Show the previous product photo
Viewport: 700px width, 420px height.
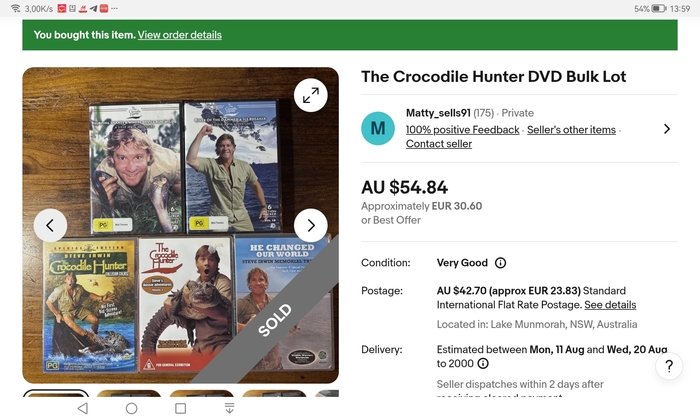click(50, 225)
